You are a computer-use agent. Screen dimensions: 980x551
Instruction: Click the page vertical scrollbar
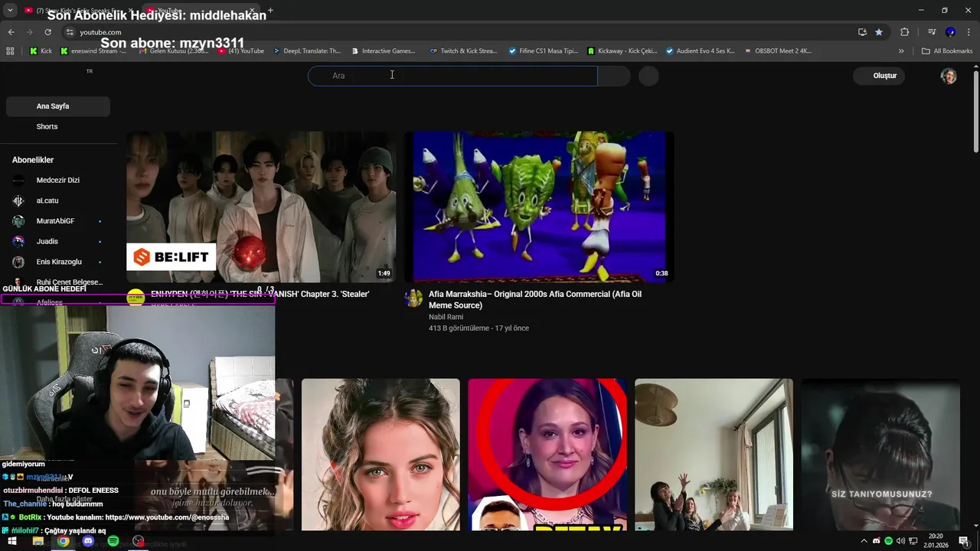[975, 111]
